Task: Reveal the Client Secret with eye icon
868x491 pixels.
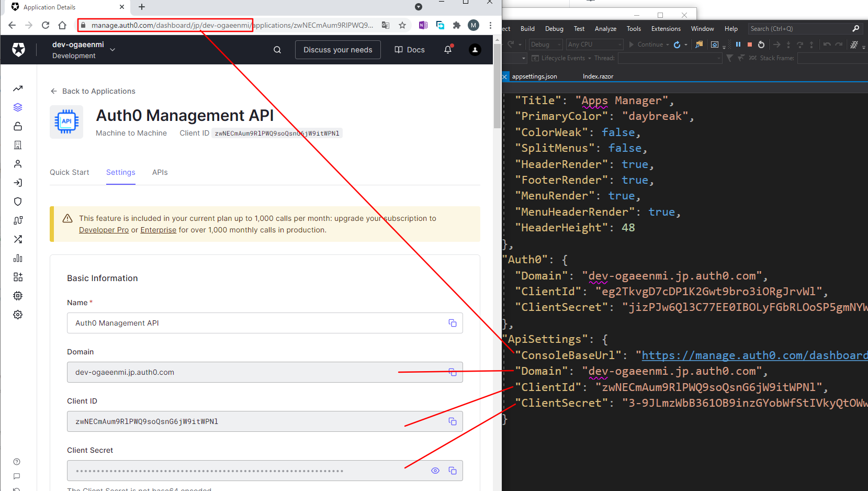Action: [x=435, y=471]
